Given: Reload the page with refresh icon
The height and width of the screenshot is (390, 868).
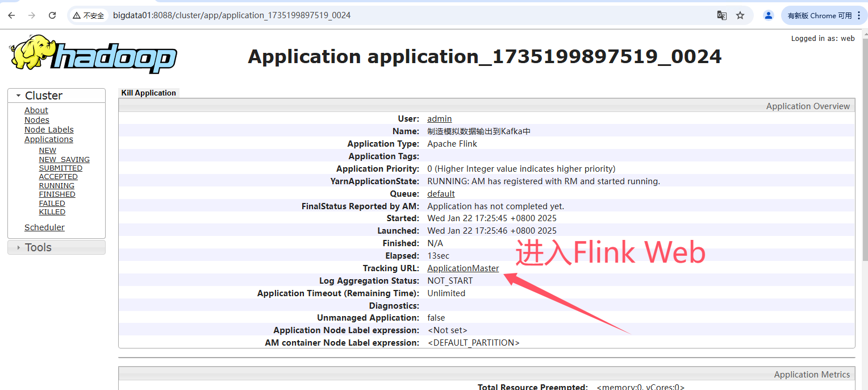Looking at the screenshot, I should click(x=52, y=15).
